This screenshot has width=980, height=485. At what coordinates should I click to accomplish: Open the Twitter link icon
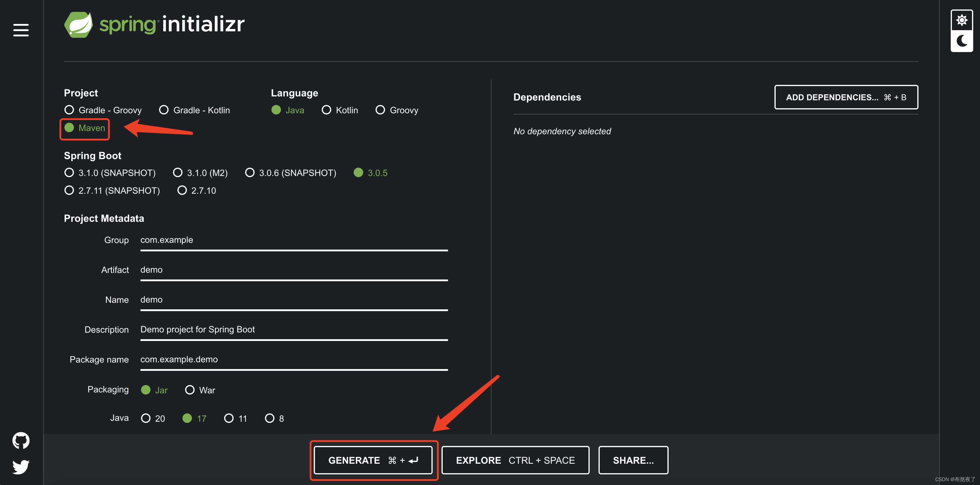(21, 467)
